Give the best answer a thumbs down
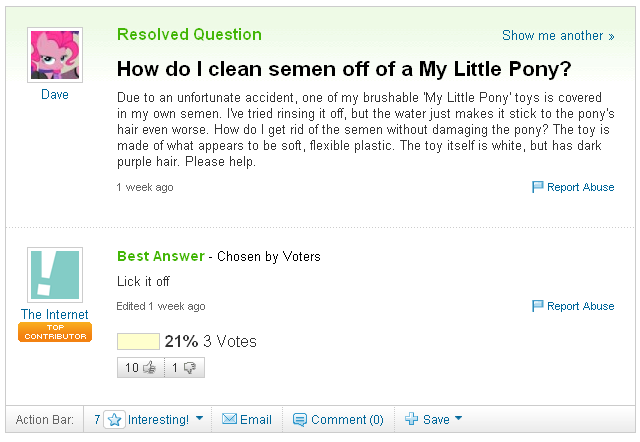640x442 pixels. click(x=184, y=368)
